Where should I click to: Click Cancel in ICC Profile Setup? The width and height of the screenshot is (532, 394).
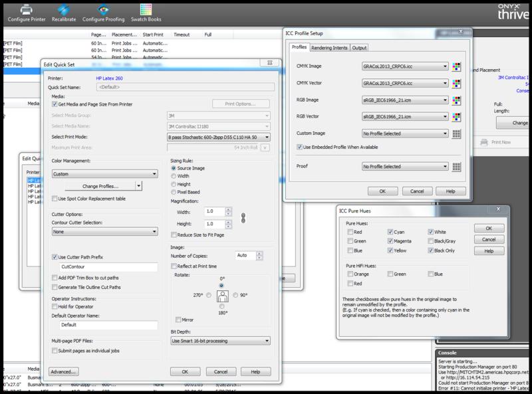click(x=417, y=191)
